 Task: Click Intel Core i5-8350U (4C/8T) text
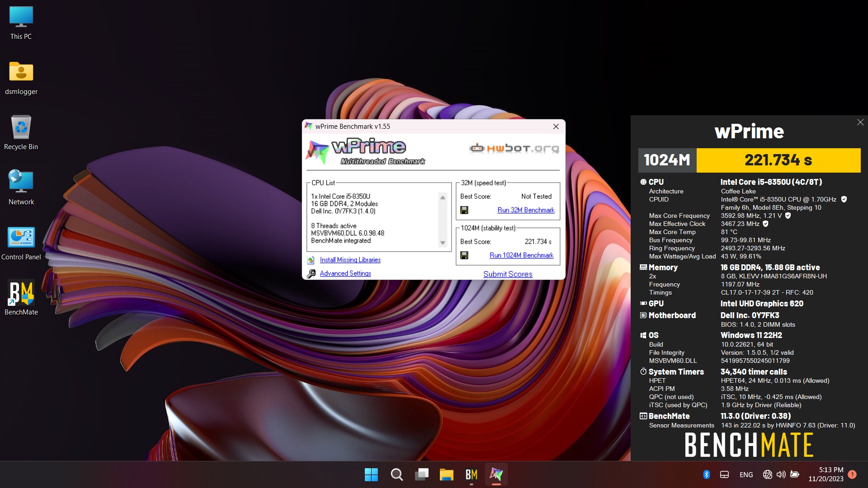(771, 182)
